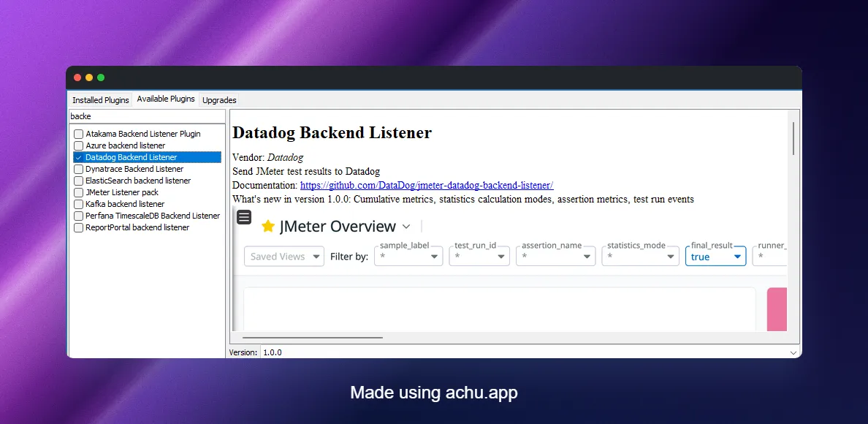Click the hamburger menu icon above JMeter Overview
Screen dimensions: 868x424
244,217
